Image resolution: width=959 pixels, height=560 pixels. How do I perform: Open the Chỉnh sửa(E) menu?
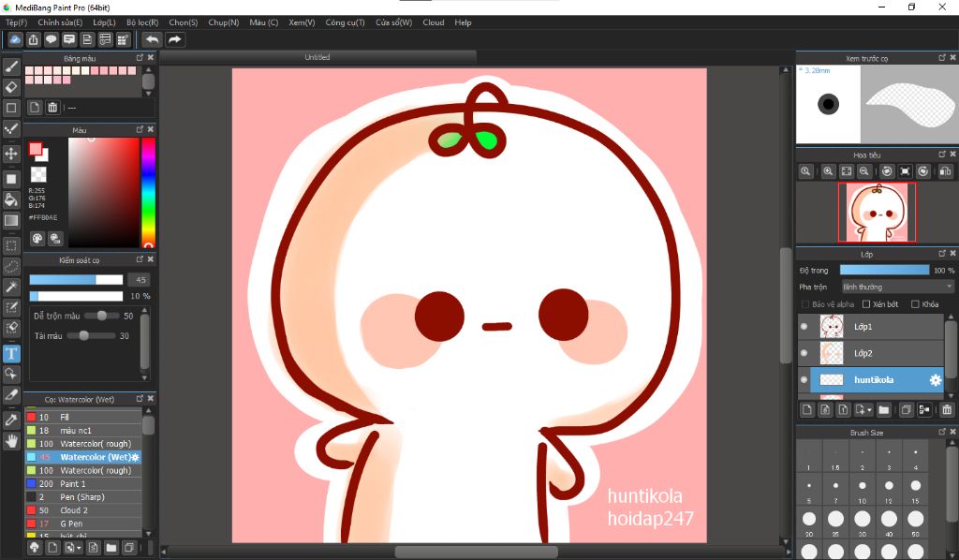60,22
